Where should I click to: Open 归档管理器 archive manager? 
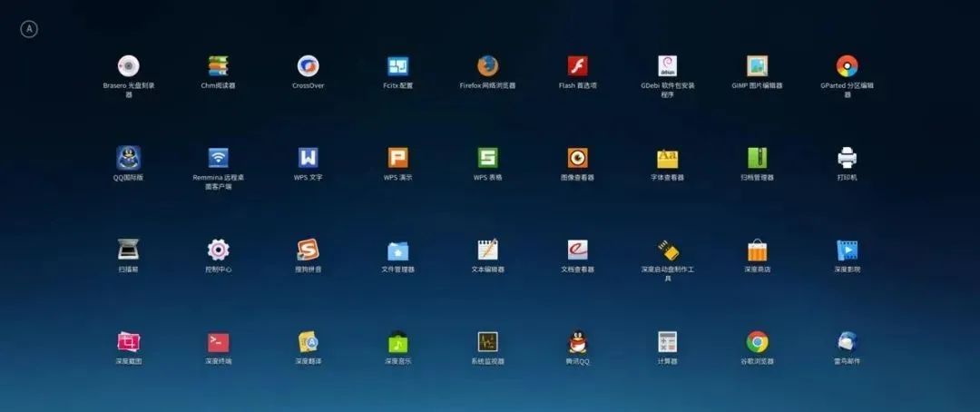point(757,158)
